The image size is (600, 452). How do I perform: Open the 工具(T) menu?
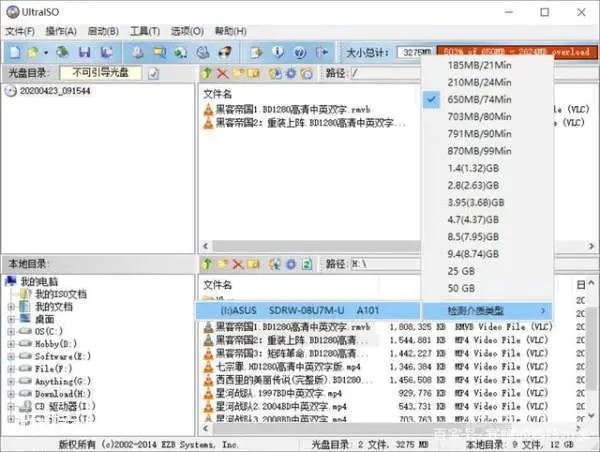click(x=145, y=31)
